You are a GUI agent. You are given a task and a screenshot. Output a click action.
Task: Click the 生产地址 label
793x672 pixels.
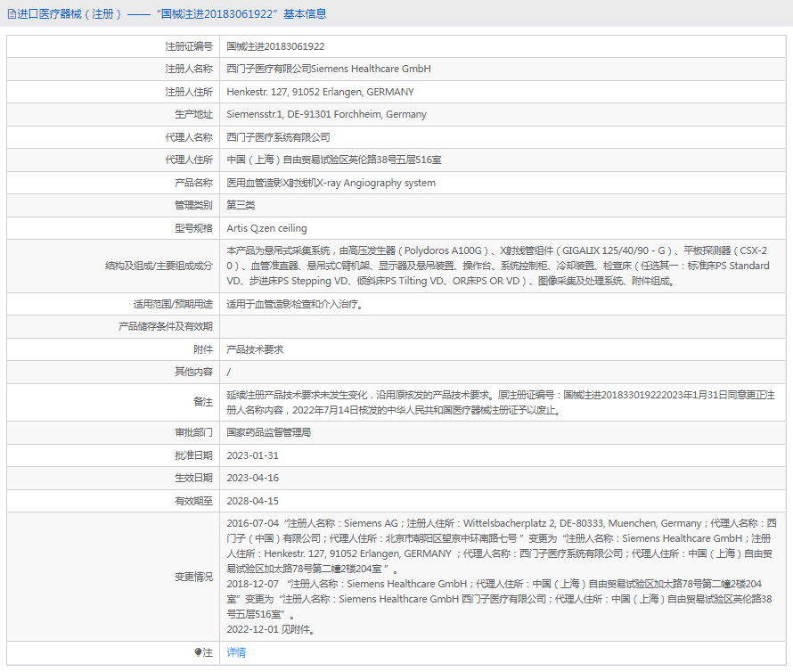pyautogui.click(x=193, y=114)
